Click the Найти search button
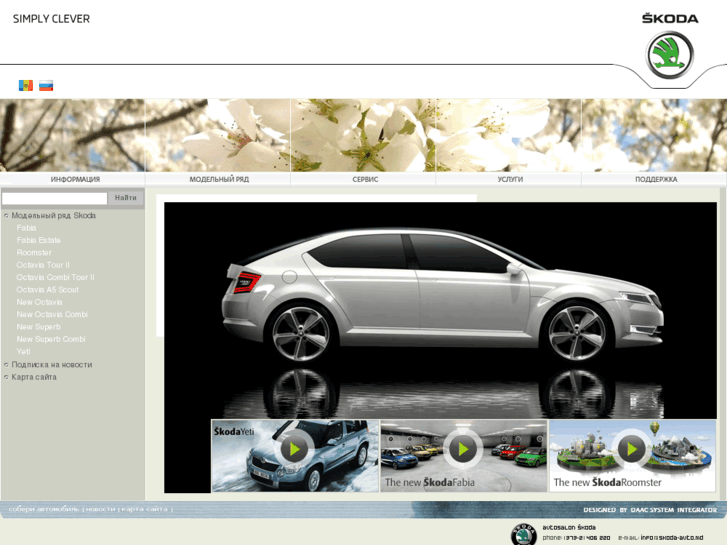This screenshot has width=727, height=545. tap(126, 198)
